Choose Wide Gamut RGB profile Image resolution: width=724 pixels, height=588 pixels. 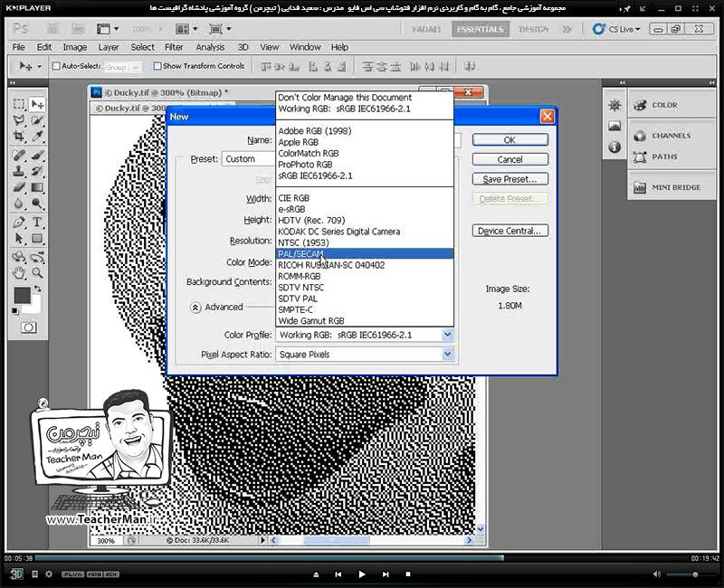(x=365, y=321)
